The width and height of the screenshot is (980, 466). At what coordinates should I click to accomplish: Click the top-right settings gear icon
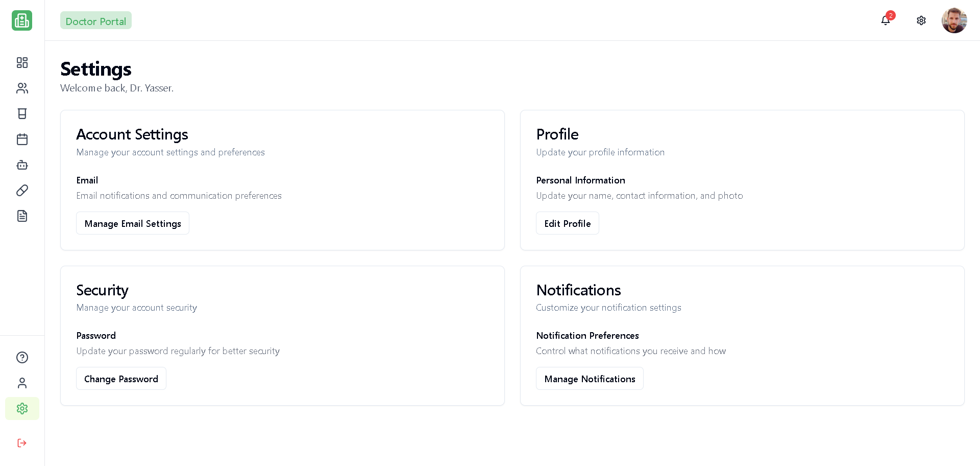pos(921,20)
